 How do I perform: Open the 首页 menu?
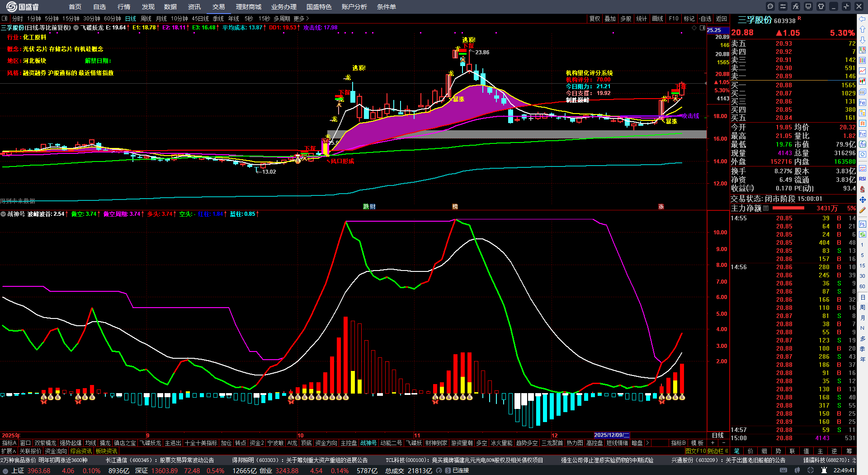[75, 7]
